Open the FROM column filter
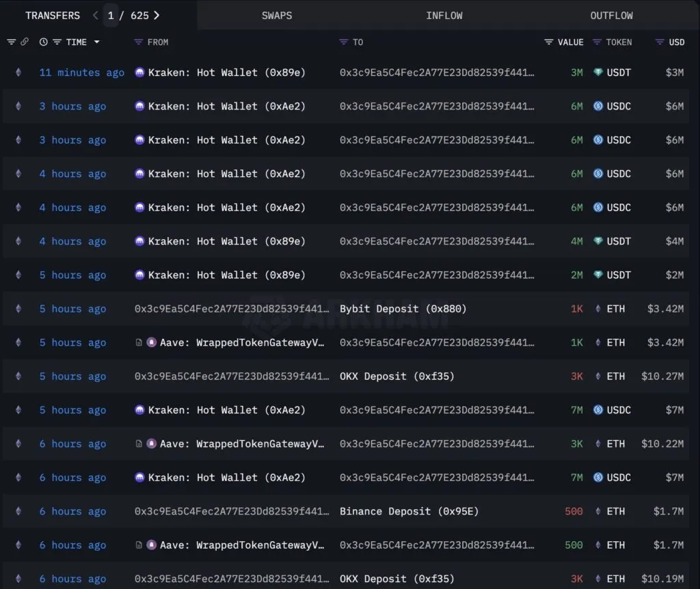Image resolution: width=700 pixels, height=589 pixels. (x=138, y=42)
